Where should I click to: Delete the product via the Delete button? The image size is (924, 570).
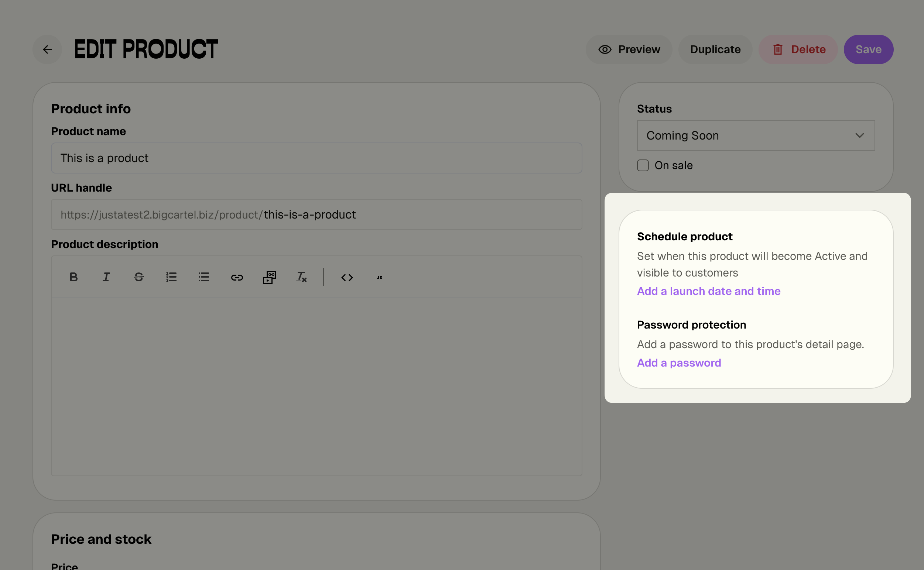pyautogui.click(x=798, y=49)
